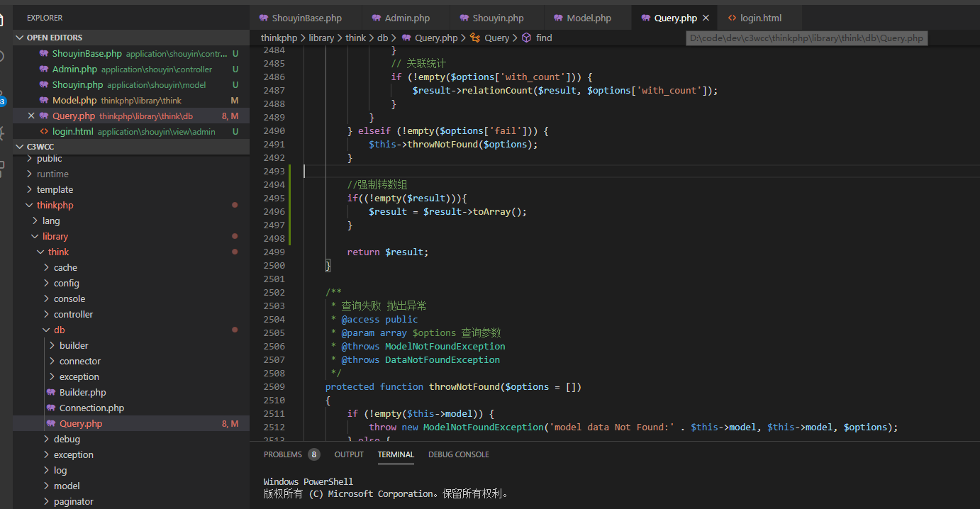
Task: Click the find method icon in breadcrumbs
Action: [526, 38]
